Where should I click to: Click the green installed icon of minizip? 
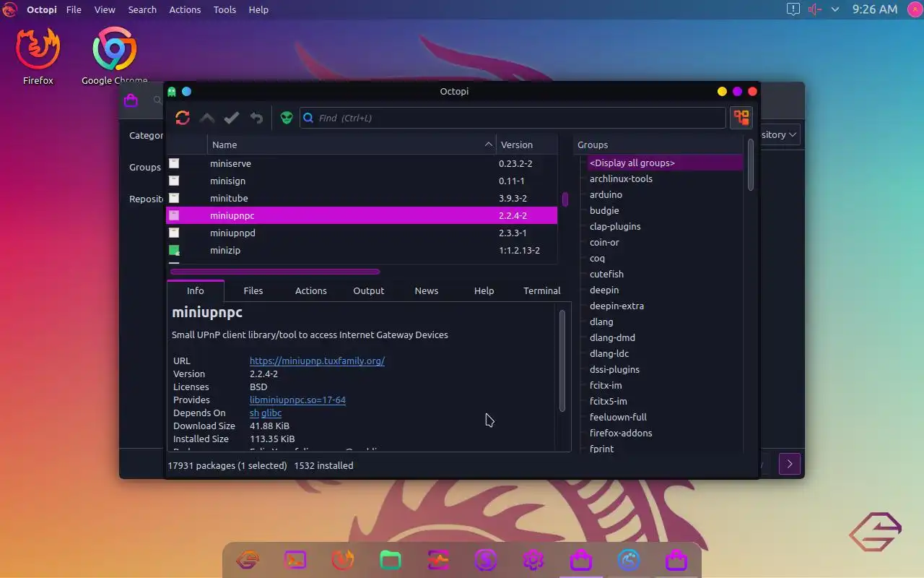[174, 250]
